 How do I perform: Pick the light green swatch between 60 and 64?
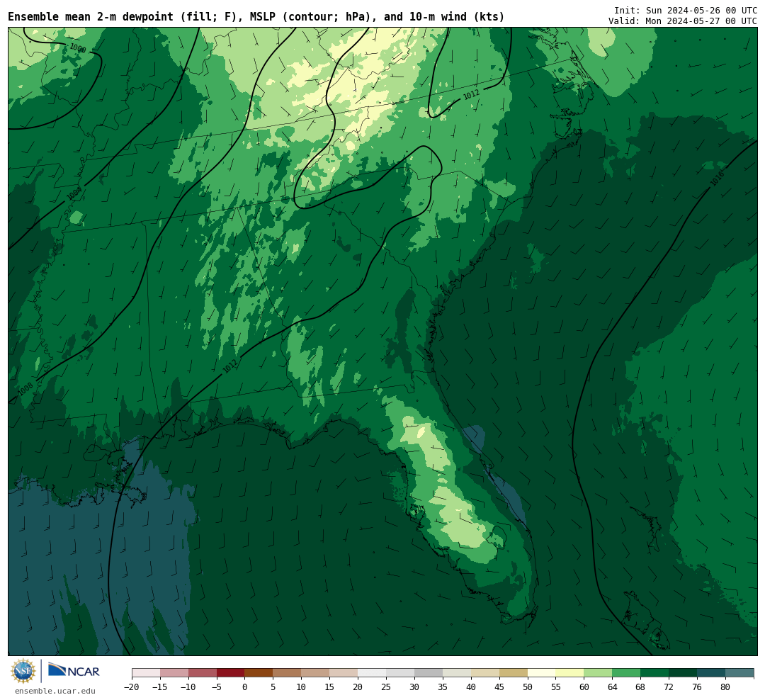coord(599,672)
